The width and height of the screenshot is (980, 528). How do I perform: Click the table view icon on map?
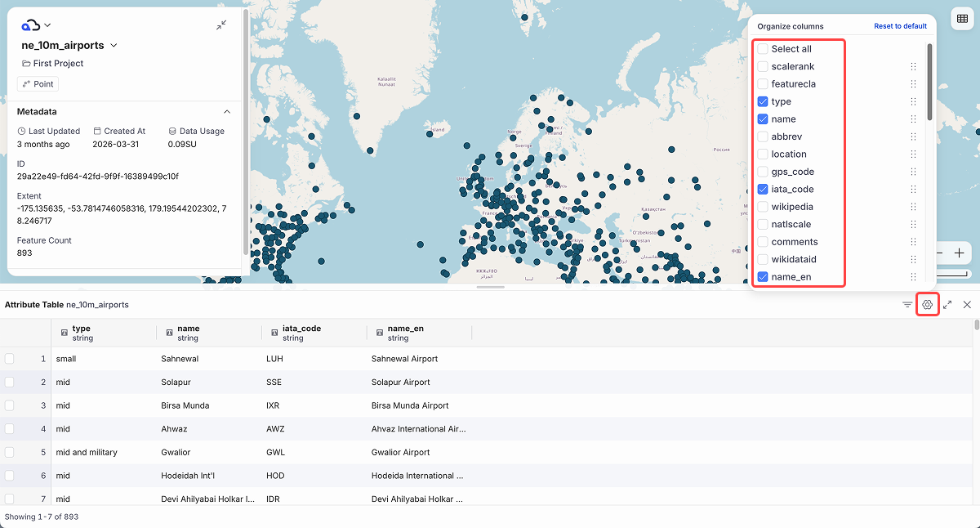(960, 19)
